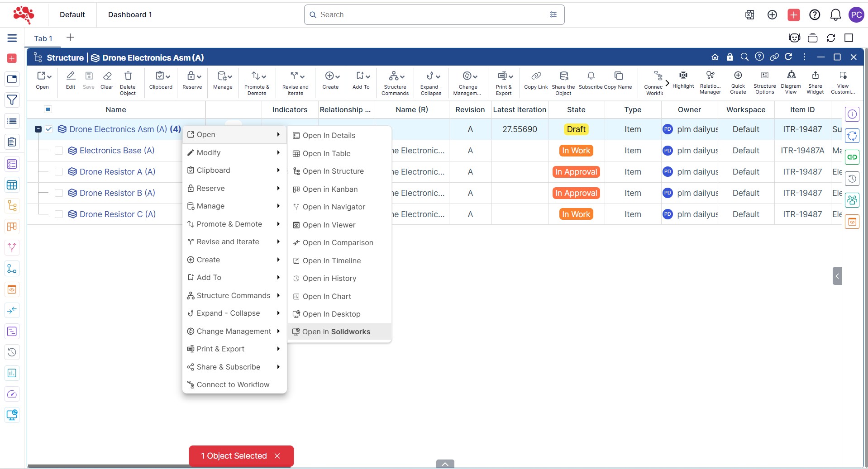Click the Delete Object trash icon

tap(128, 76)
